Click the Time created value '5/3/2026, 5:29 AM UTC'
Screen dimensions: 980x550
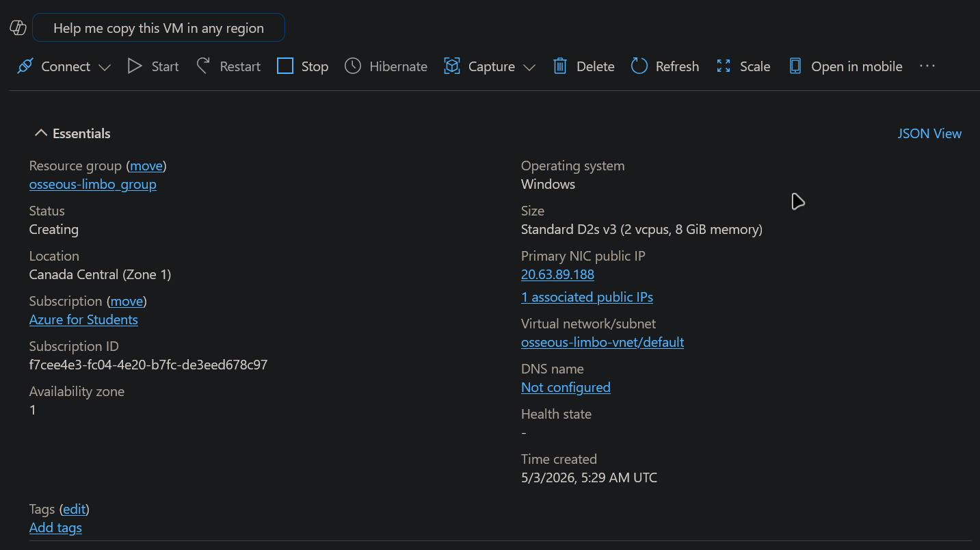tap(589, 477)
